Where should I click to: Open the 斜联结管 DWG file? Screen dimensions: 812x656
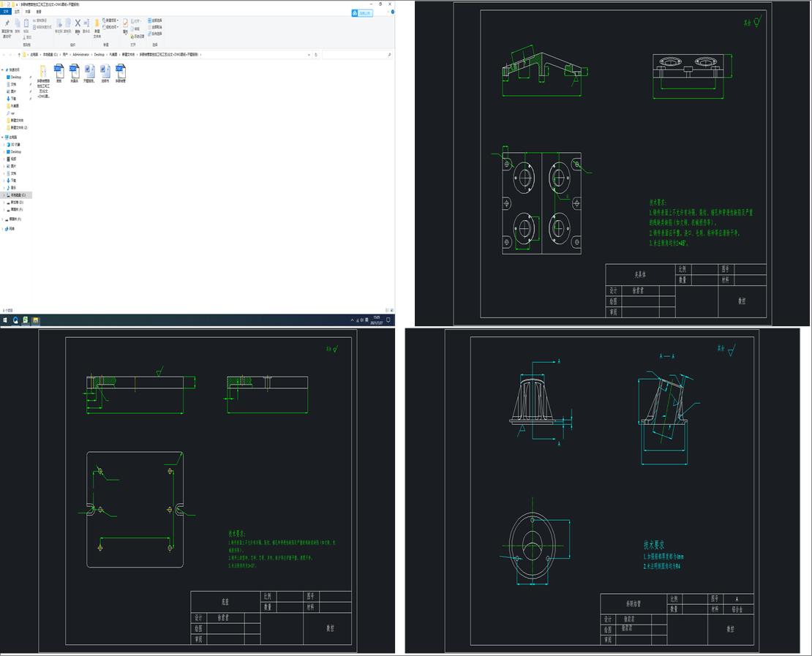point(120,73)
